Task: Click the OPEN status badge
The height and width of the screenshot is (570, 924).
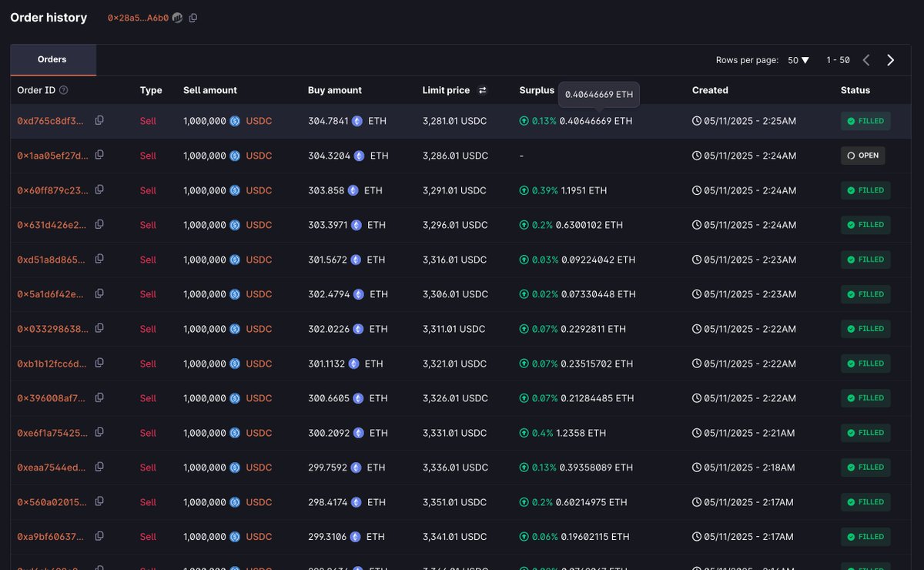Action: 863,156
